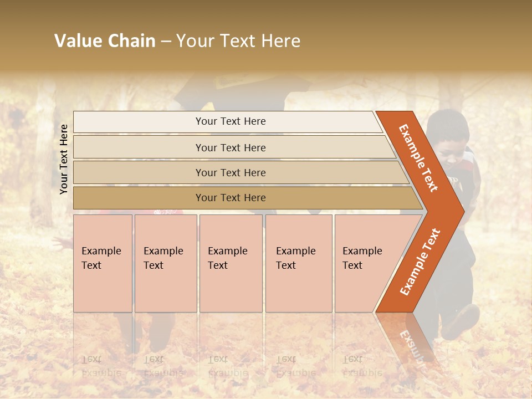The height and width of the screenshot is (399, 532).
Task: Click the reflected text beneath the leftmost pink box
Action: tap(94, 366)
